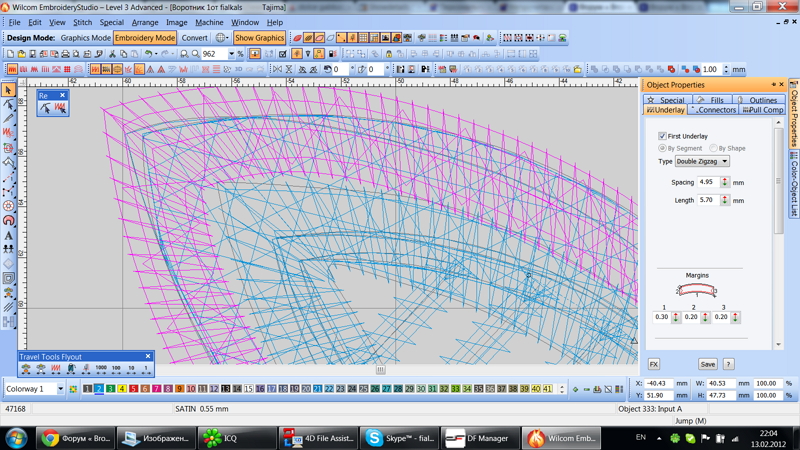This screenshot has height=450, width=800.
Task: Toggle the First Underlay checkbox
Action: pos(662,136)
